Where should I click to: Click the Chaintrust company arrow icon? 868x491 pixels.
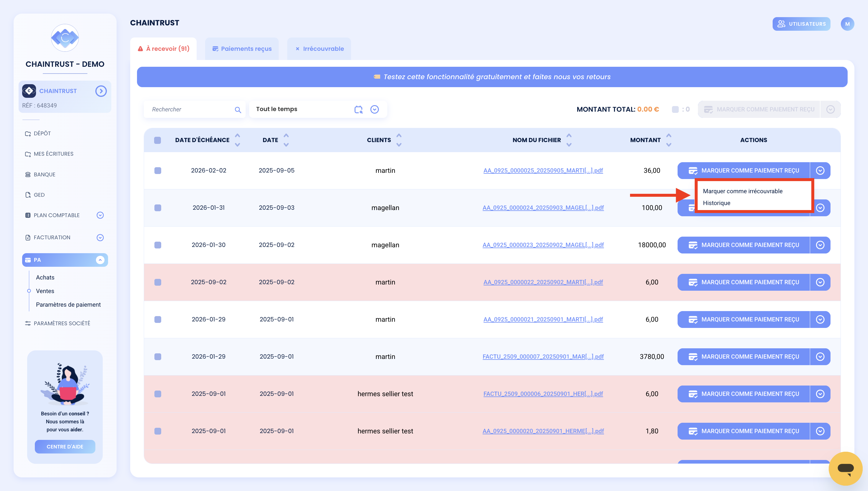tap(101, 91)
